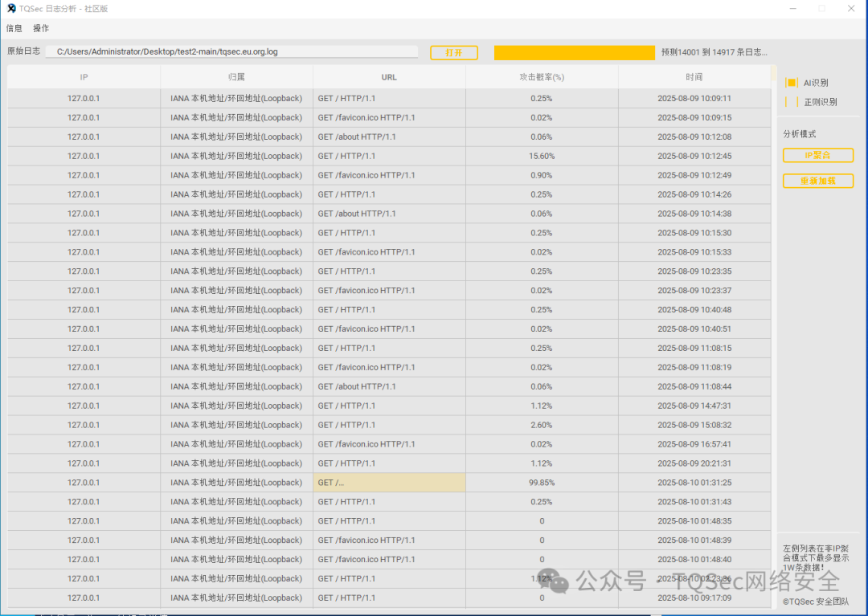Click the '©TQSec 安全团队' footer text
This screenshot has height=616, width=868.
coord(816,602)
